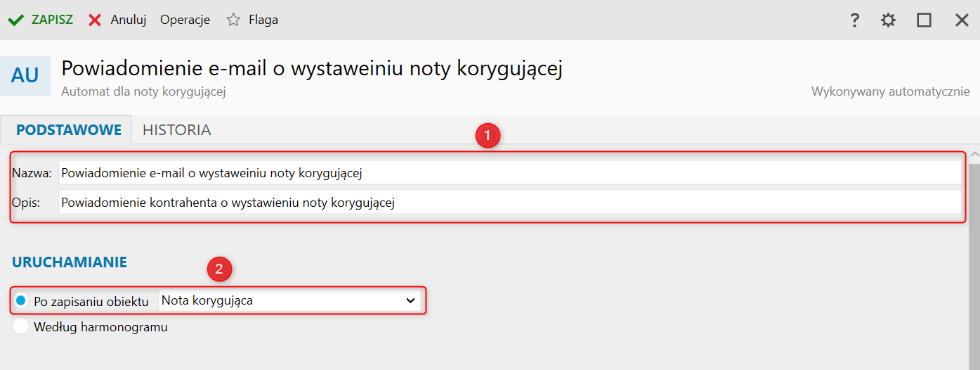Select the PODSTAWOWE tab
Image resolution: width=980 pixels, height=370 pixels.
[x=69, y=130]
